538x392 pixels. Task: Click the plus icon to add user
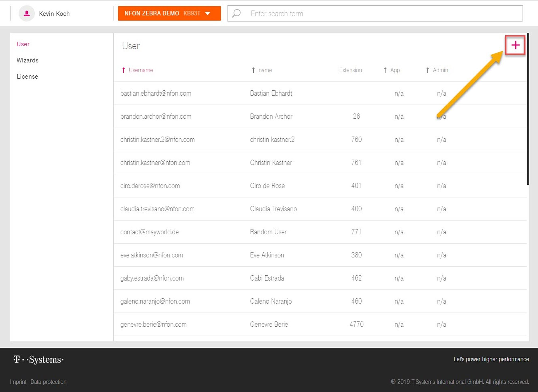[x=515, y=45]
